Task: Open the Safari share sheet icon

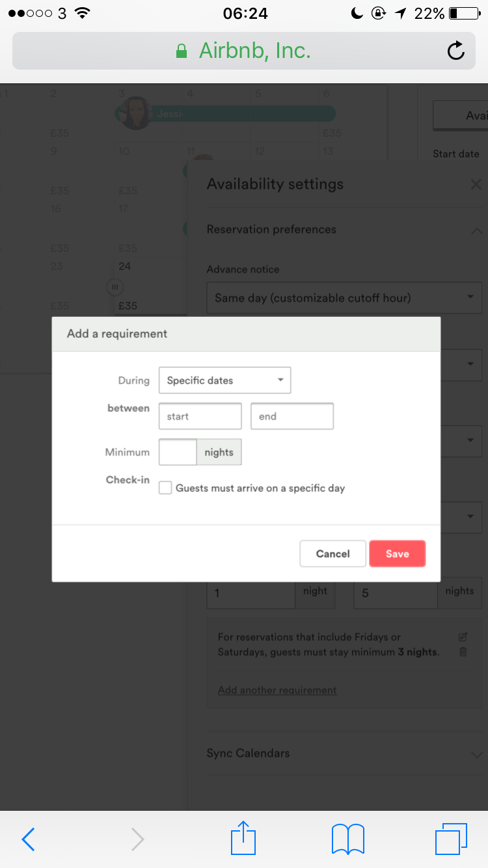Action: click(x=244, y=838)
